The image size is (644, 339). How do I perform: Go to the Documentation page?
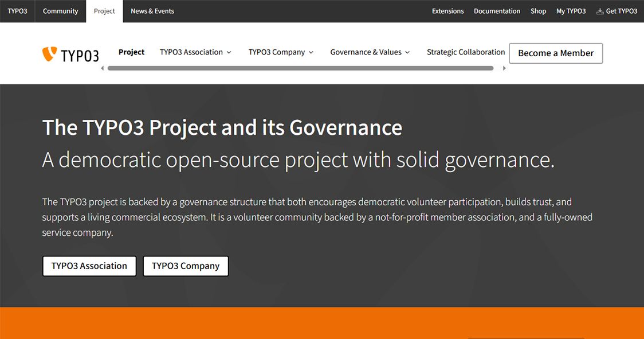click(497, 11)
